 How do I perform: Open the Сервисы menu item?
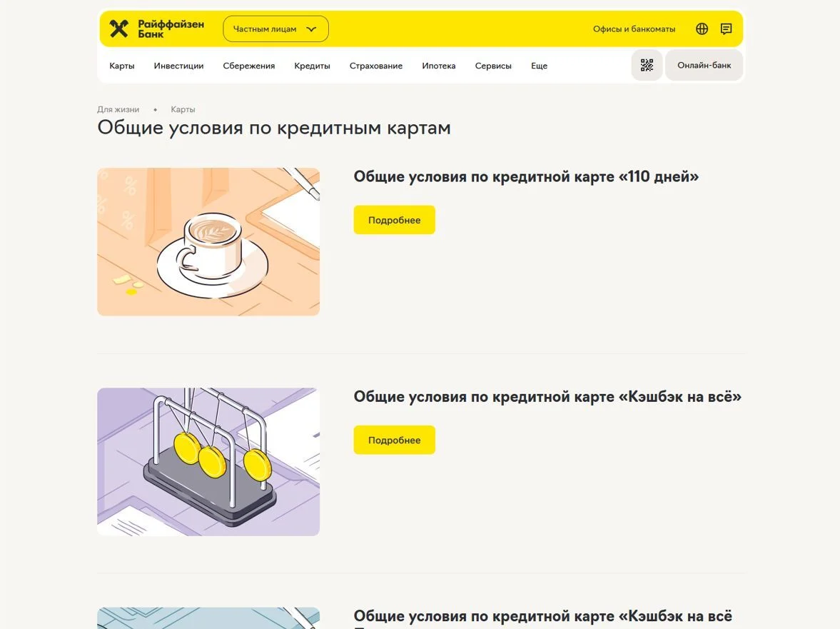(493, 66)
